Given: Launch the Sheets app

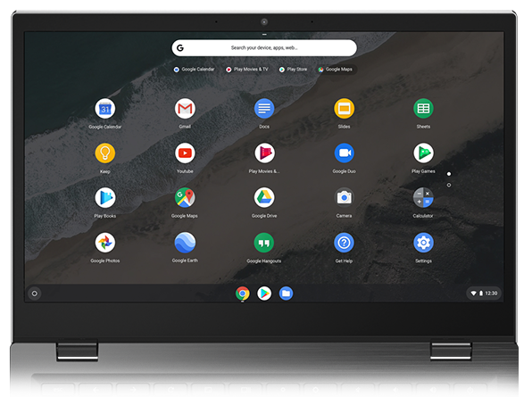Looking at the screenshot, I should [x=423, y=109].
